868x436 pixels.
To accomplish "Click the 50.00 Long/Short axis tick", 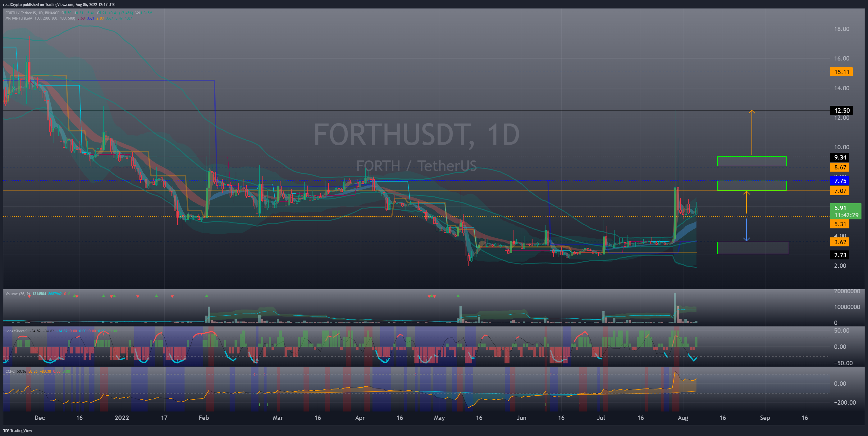I will (841, 330).
